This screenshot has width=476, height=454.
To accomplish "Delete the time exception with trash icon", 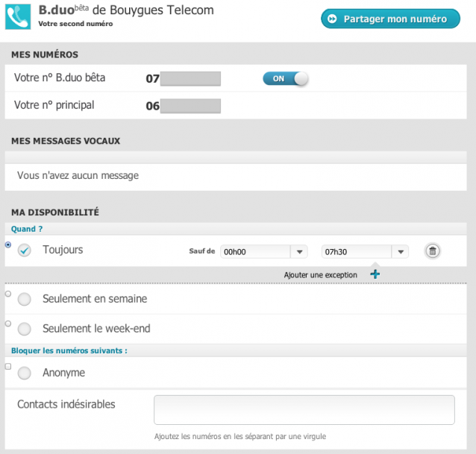I will coord(432,251).
